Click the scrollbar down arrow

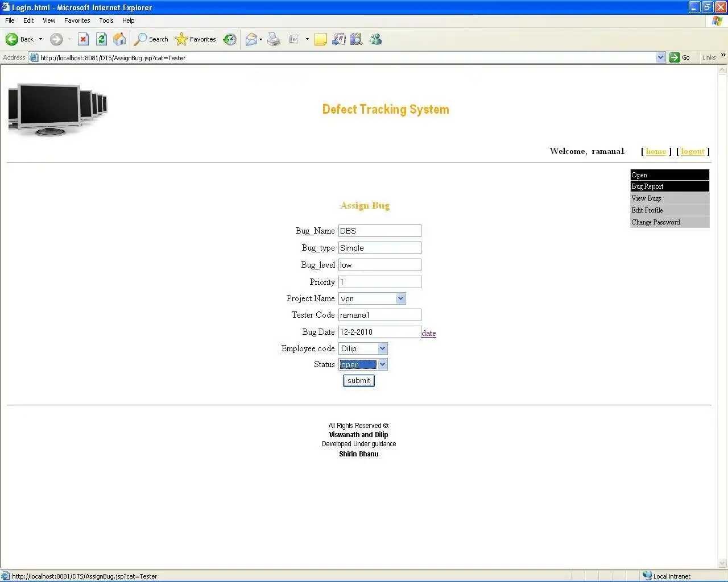[x=722, y=563]
